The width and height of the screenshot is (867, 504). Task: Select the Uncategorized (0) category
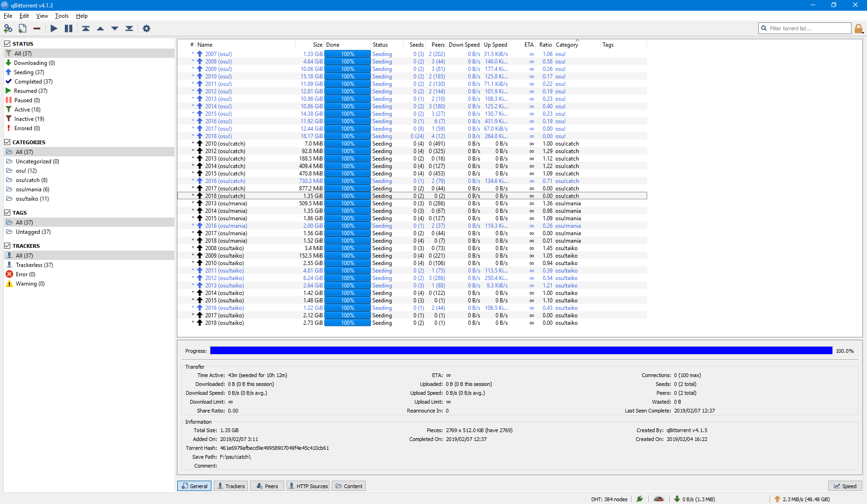pyautogui.click(x=89, y=161)
